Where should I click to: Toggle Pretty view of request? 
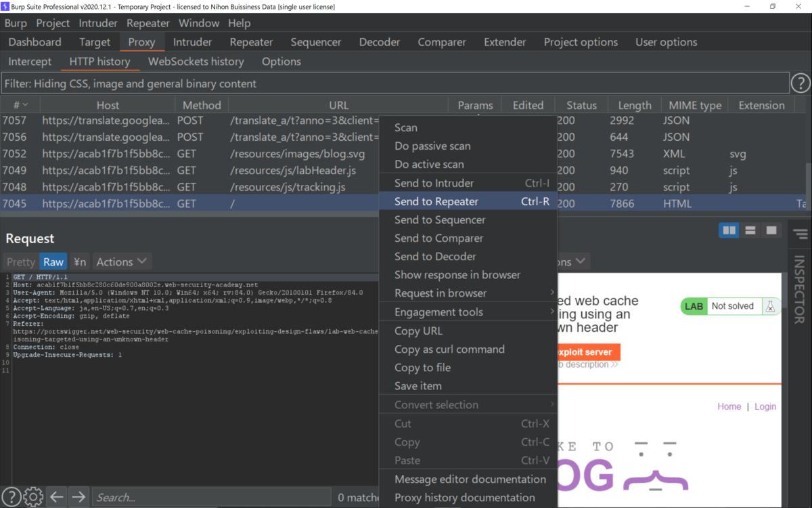[x=20, y=262]
